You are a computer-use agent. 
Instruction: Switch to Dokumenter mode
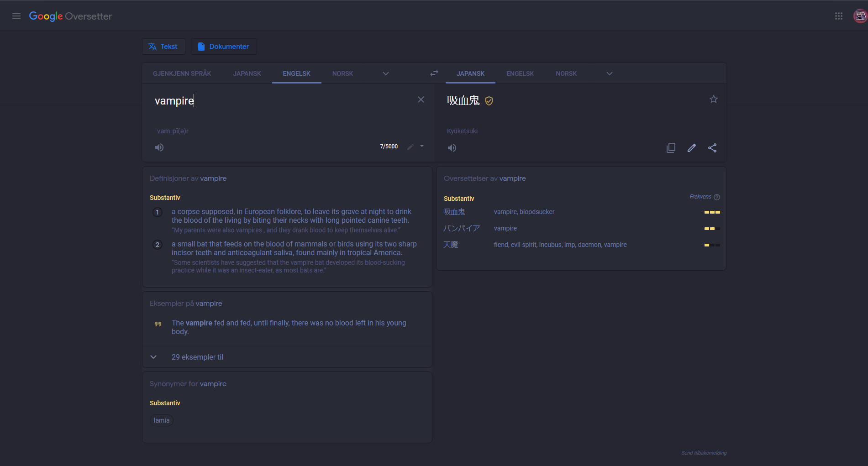click(x=223, y=47)
